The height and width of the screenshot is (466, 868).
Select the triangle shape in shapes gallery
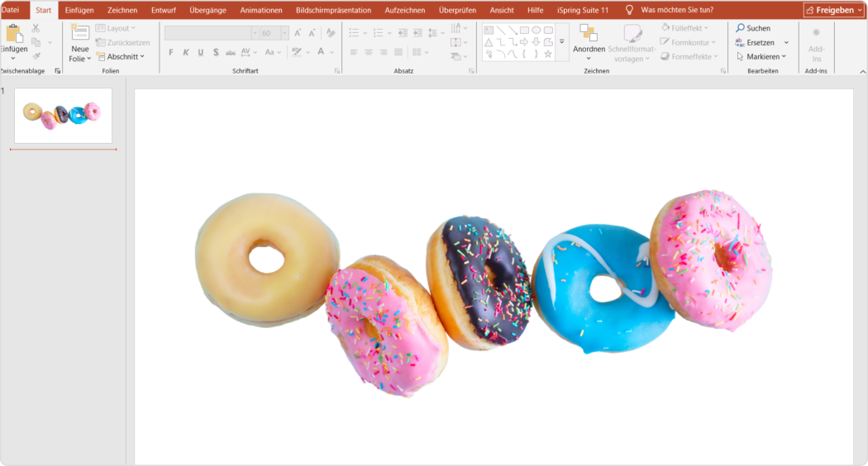coord(489,43)
